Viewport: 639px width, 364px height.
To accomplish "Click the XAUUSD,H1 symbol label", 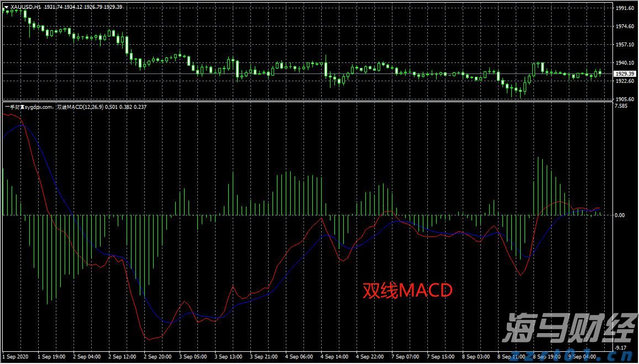I will 25,7.
